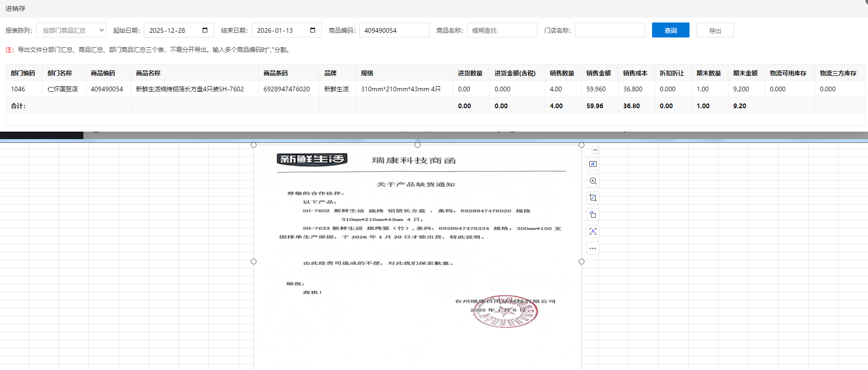Click the 商品编码 input field
Screen dimensions: 868x370
(x=394, y=30)
